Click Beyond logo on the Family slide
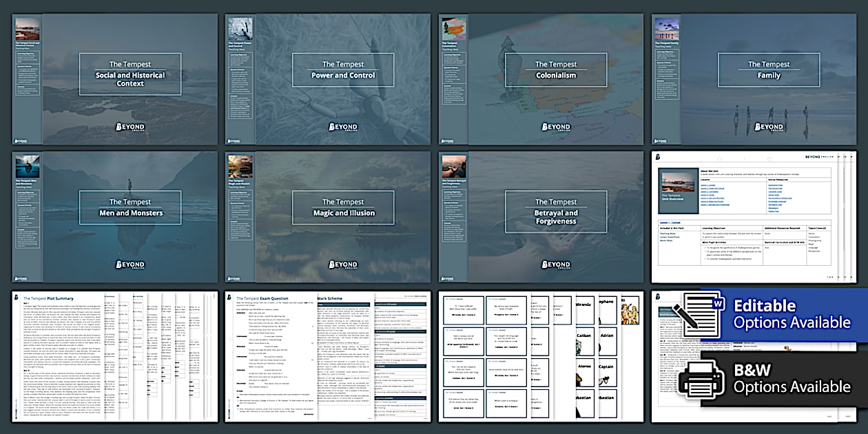Viewport: 868px width, 434px height. [769, 127]
